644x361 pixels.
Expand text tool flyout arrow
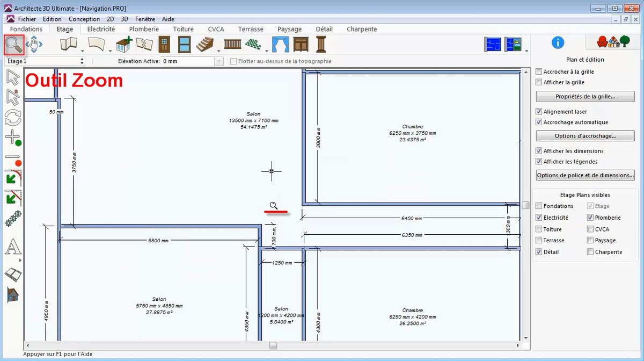coord(20,260)
